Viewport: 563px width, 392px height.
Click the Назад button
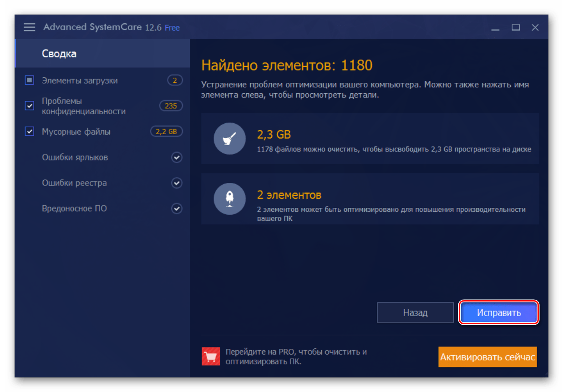point(415,312)
